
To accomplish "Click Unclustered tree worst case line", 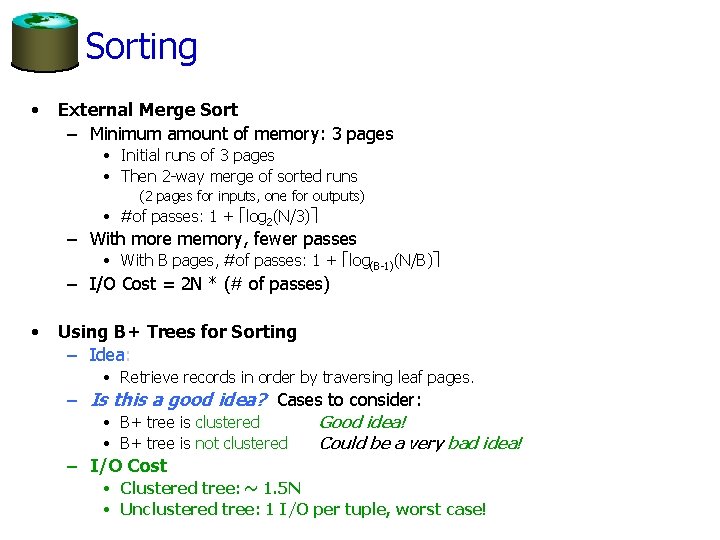I will tap(303, 510).
